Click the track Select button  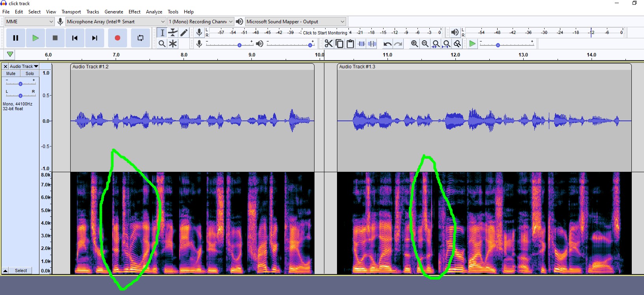21,271
